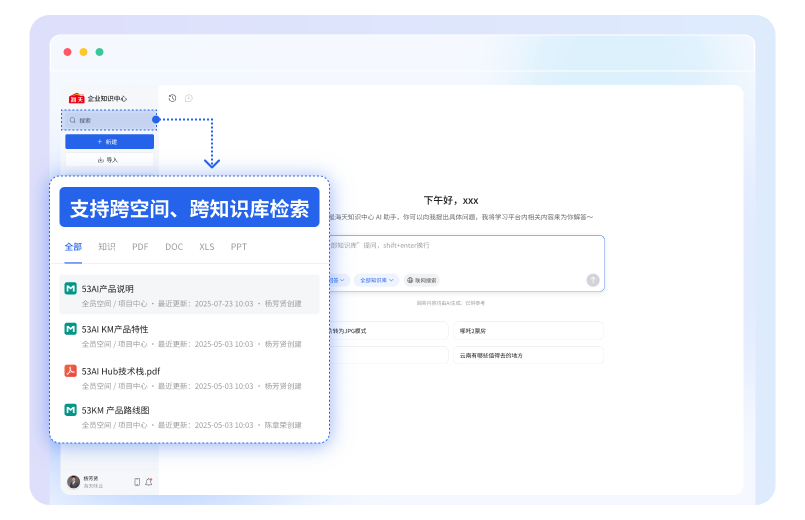The width and height of the screenshot is (805, 520).
Task: Click the 下午好，xxx greeting text
Action: click(451, 200)
